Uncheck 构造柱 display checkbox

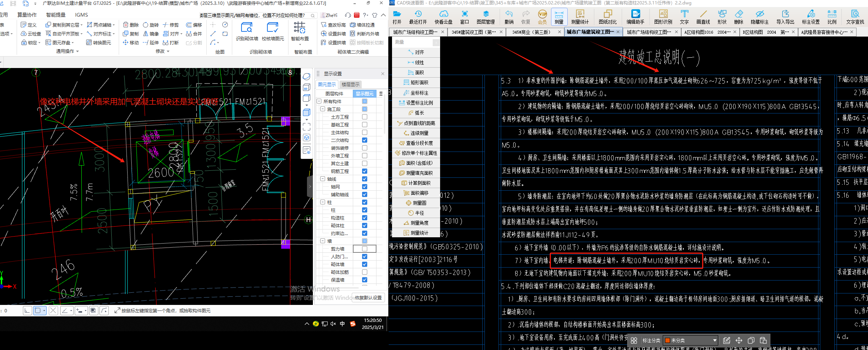point(365,218)
